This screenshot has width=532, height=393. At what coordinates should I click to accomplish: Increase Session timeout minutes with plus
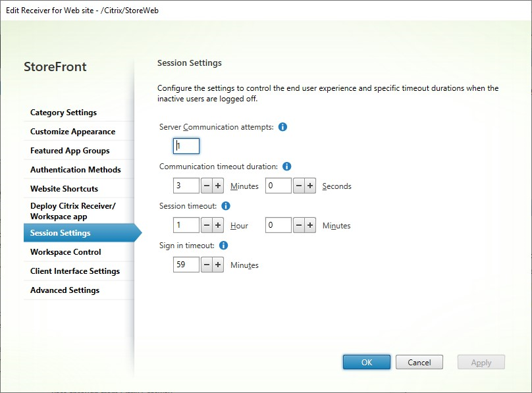click(310, 225)
